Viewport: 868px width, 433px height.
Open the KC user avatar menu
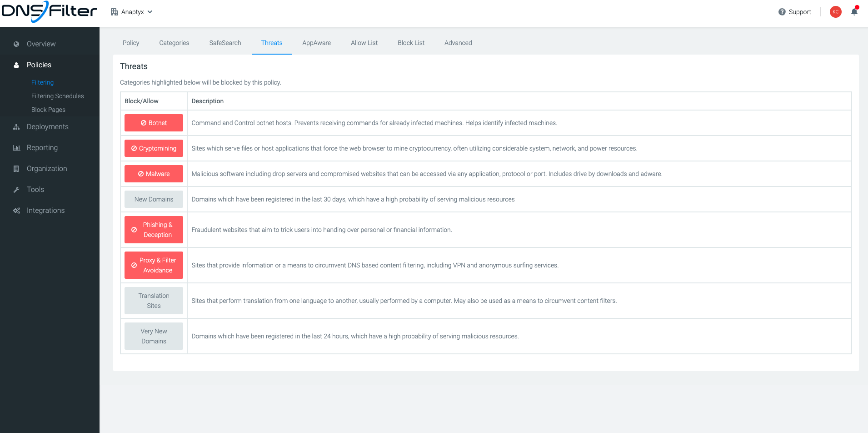pos(835,12)
